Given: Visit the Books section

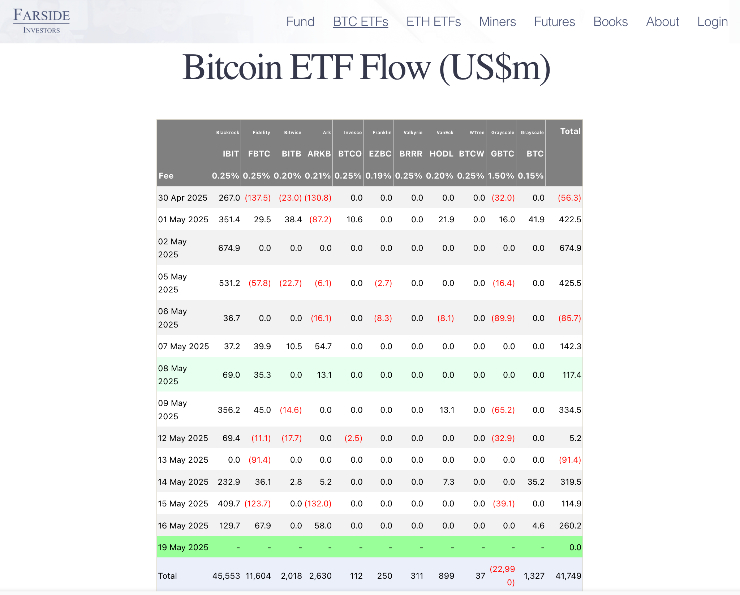Looking at the screenshot, I should 610,22.
